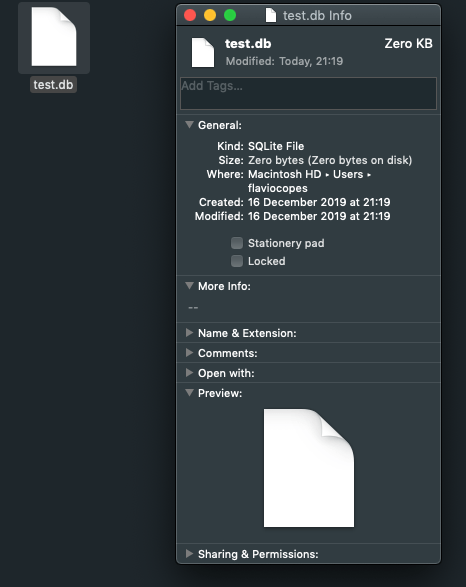The image size is (466, 587).
Task: Collapse the Preview section
Action: click(x=189, y=393)
